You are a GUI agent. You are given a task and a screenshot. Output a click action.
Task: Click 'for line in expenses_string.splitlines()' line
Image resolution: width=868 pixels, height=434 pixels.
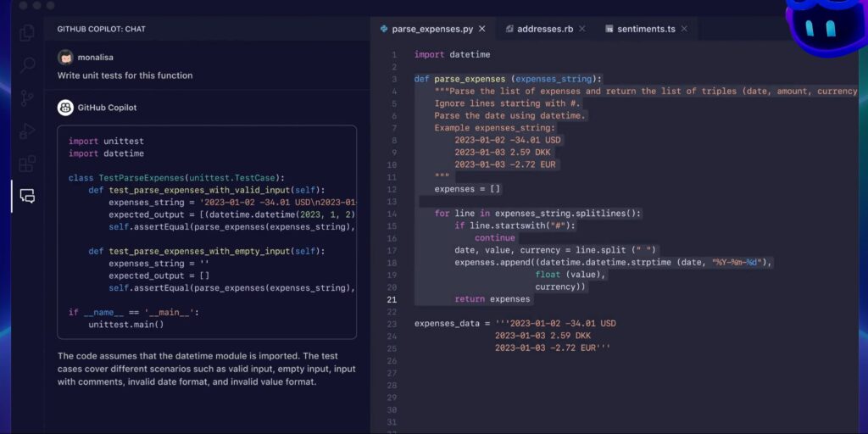click(x=538, y=213)
